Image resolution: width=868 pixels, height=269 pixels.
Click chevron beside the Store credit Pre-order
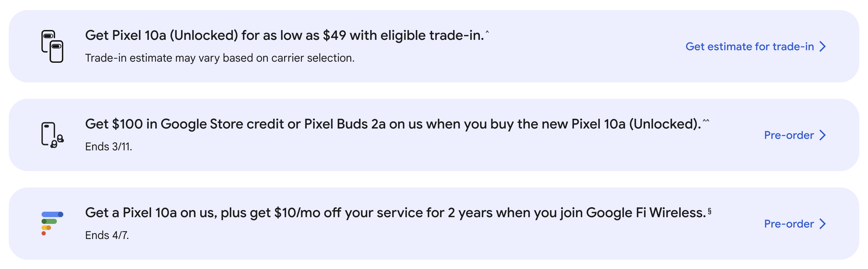pos(823,135)
